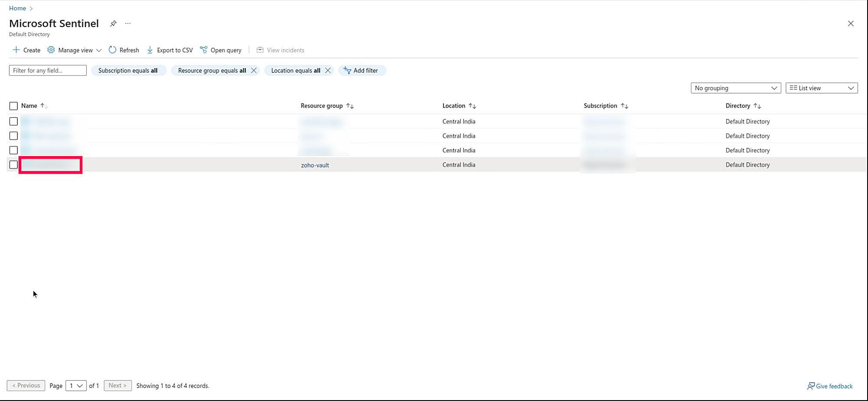
Task: Select the first workspace row checkbox
Action: (13, 121)
